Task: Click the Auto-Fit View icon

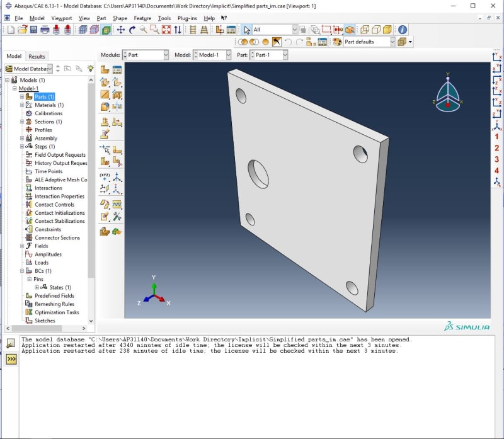Action: [166, 30]
